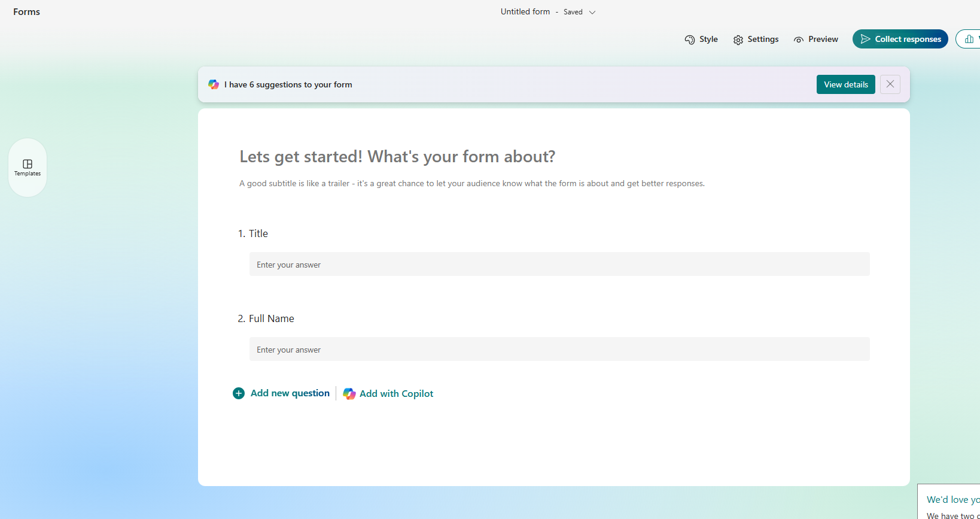Open form Settings gear

coord(738,40)
